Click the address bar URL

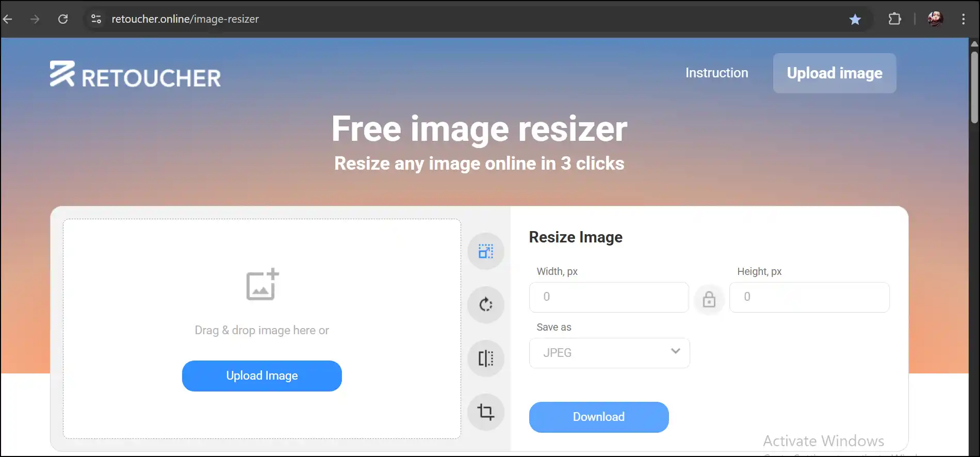coord(185,19)
